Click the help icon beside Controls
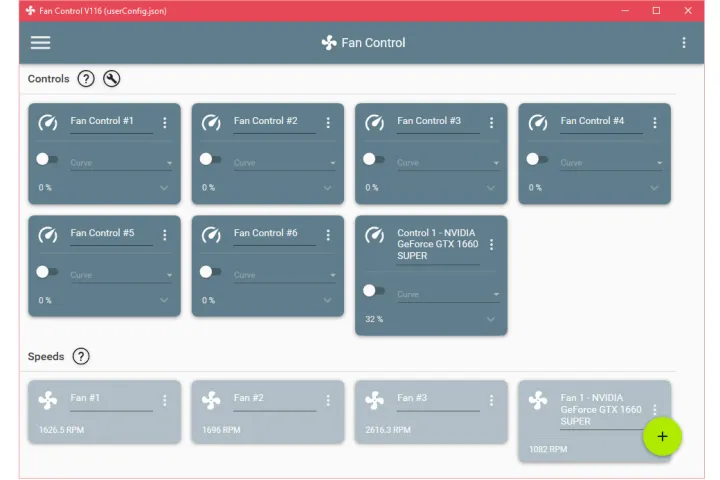Viewport: 720px width, 480px height. (86, 79)
